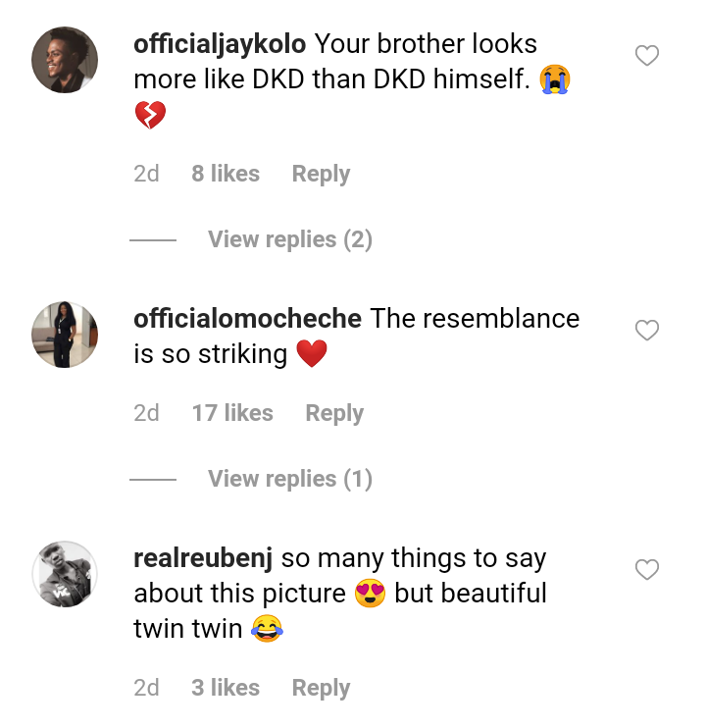706x728 pixels.
Task: View the 17 likes list
Action: [232, 413]
